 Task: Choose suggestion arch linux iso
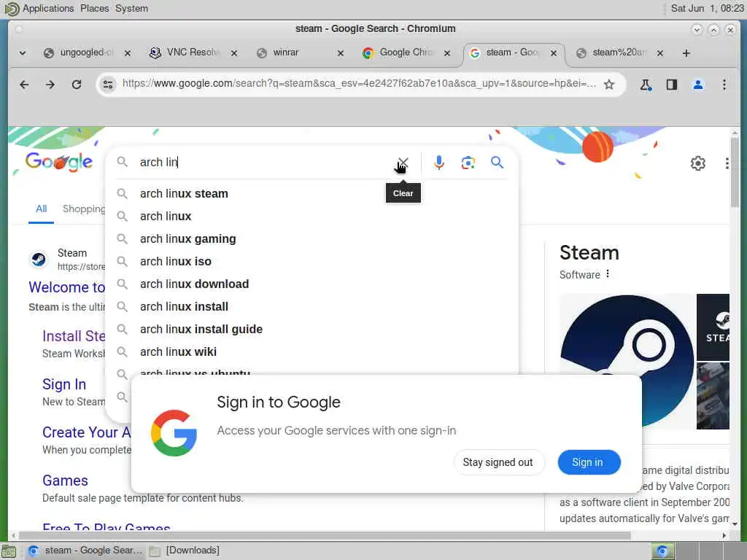[x=312, y=262]
